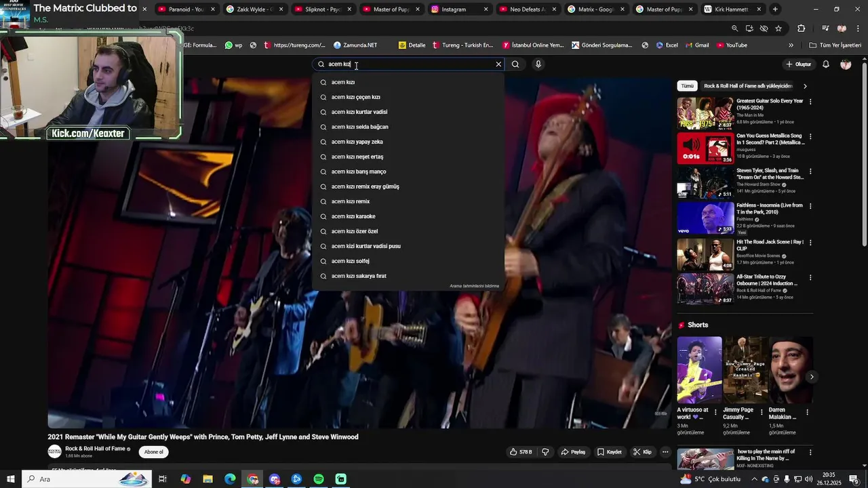The width and height of the screenshot is (868, 488).
Task: Open options for Can You Guess Metallica Song
Action: click(x=810, y=136)
